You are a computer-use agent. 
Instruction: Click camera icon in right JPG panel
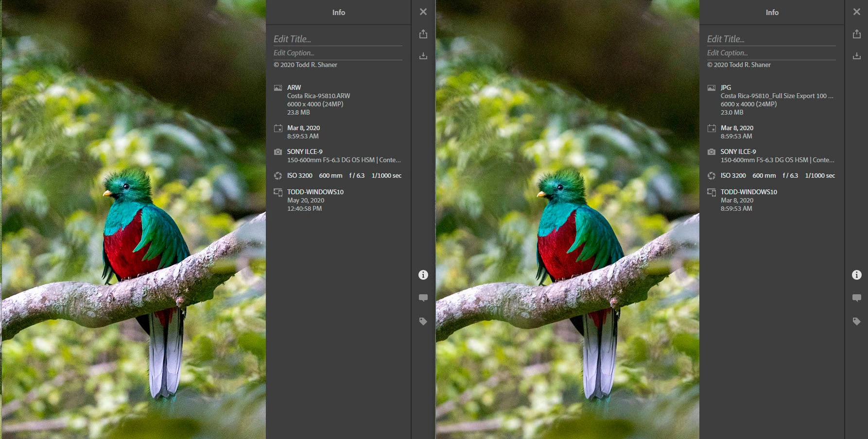[x=712, y=152]
